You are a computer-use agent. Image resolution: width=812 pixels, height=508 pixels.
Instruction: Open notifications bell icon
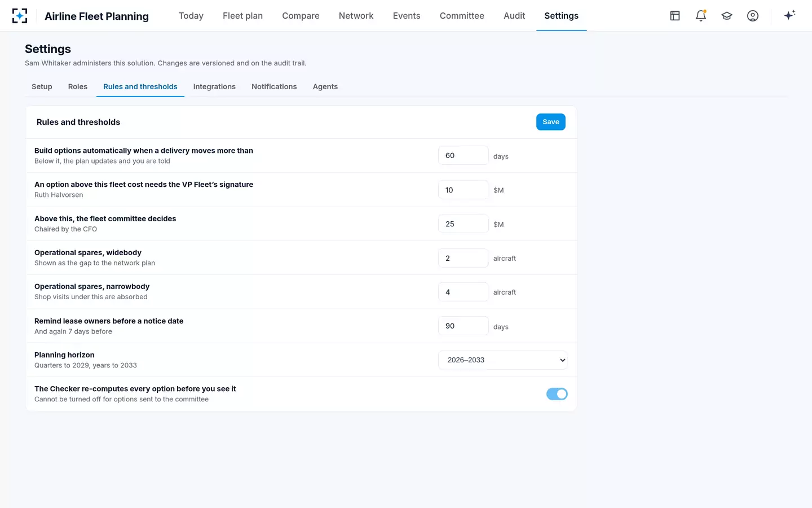(x=701, y=16)
